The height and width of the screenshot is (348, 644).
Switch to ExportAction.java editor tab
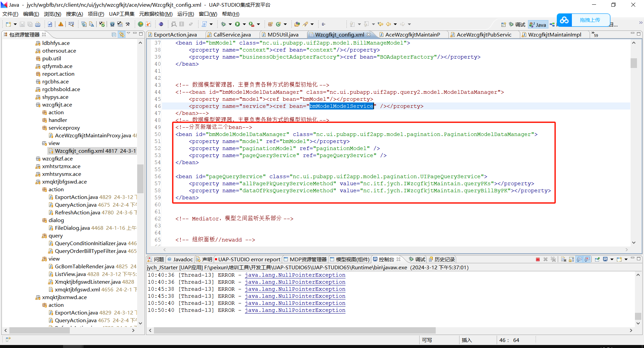175,34
